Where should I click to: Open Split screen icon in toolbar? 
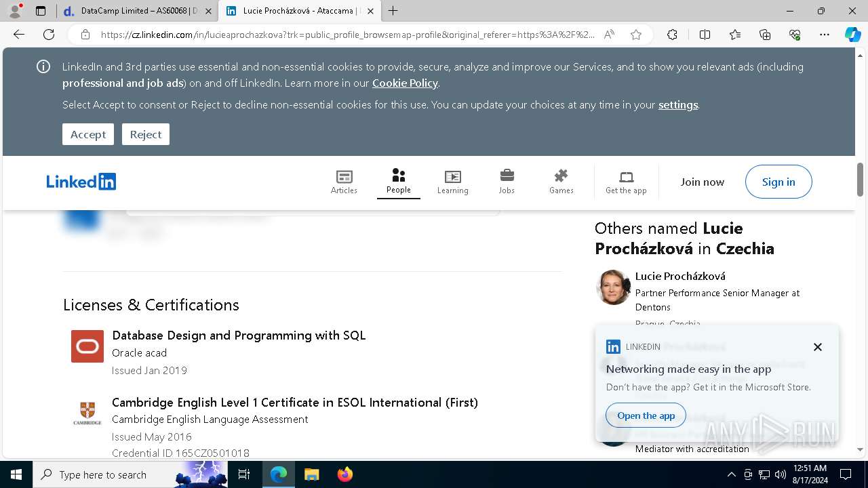pos(705,35)
